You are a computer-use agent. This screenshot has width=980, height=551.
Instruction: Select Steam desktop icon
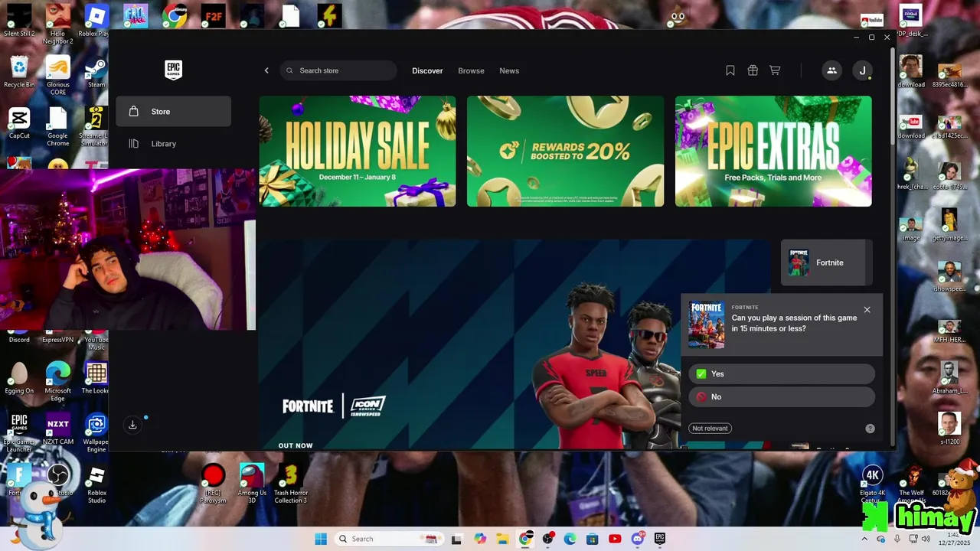point(96,72)
